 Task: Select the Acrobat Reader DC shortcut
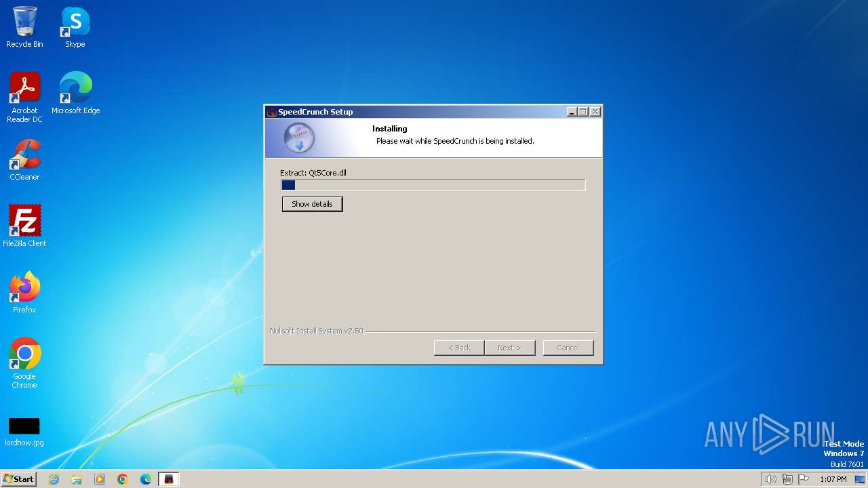click(x=24, y=98)
